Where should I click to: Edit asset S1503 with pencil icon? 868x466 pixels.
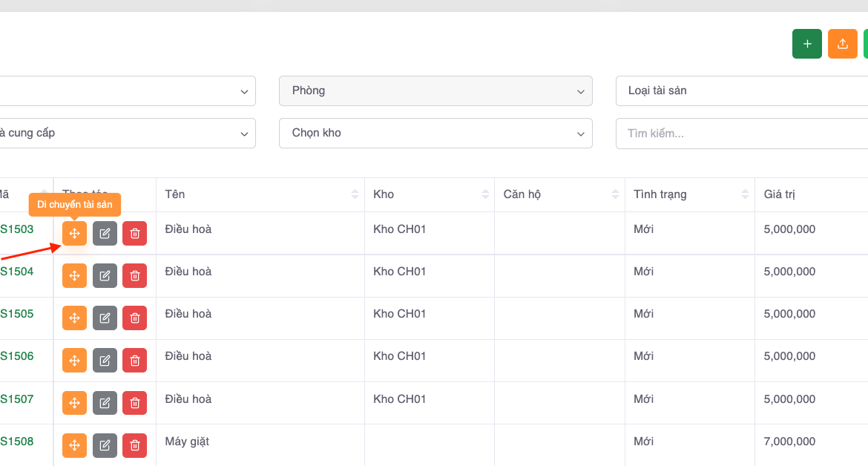tap(105, 233)
